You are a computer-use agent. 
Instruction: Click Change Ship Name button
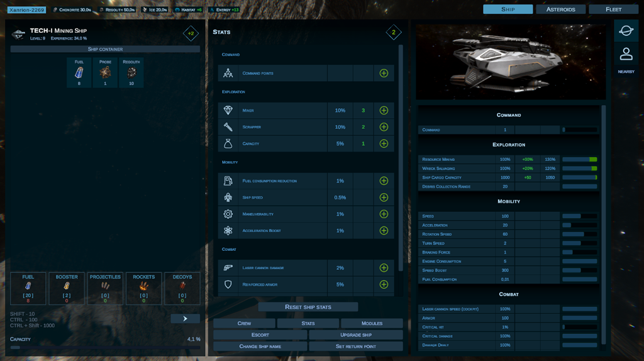pyautogui.click(x=260, y=346)
